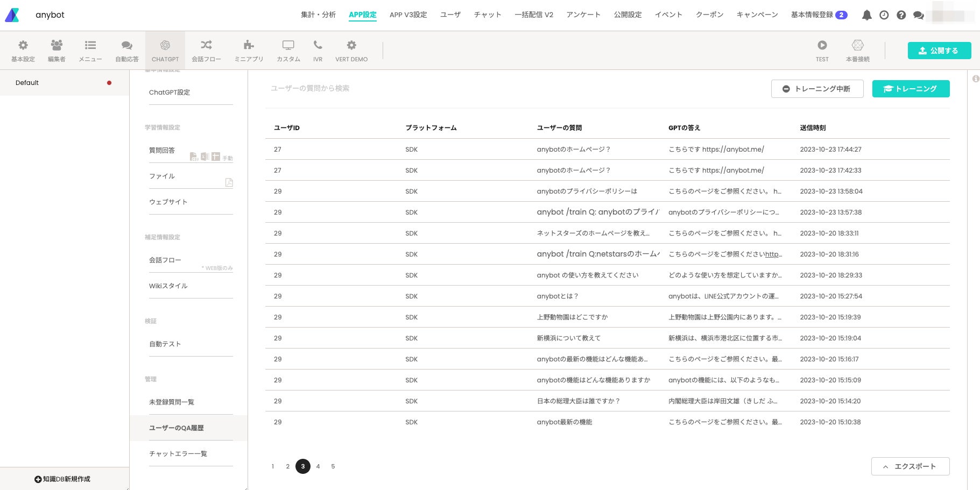Image resolution: width=980 pixels, height=490 pixels.
Task: Click the 送信時刻 column header
Action: (x=813, y=128)
